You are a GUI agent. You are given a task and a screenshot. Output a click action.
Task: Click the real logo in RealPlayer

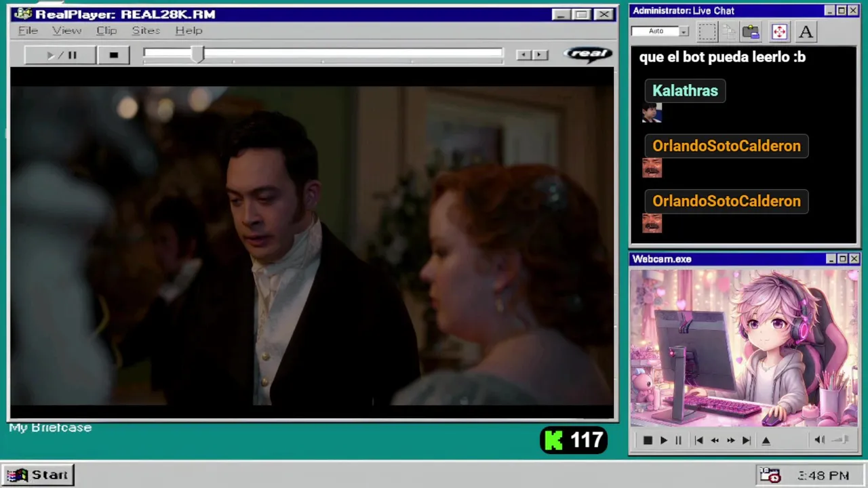[x=588, y=54]
